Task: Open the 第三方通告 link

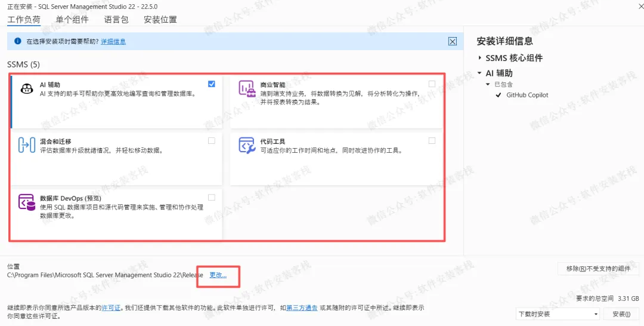Action: pos(302,307)
